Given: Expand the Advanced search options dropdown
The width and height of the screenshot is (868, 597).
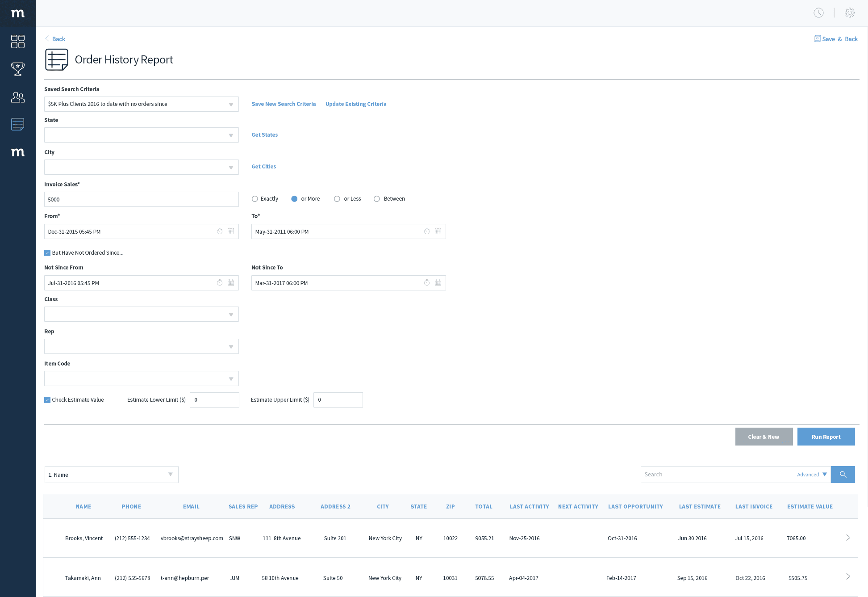Looking at the screenshot, I should point(811,475).
